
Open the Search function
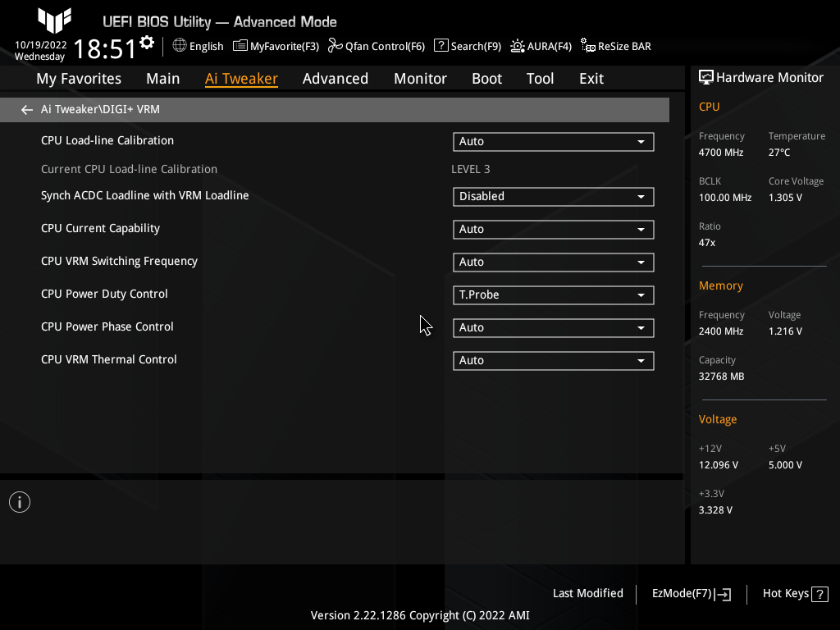tap(467, 46)
